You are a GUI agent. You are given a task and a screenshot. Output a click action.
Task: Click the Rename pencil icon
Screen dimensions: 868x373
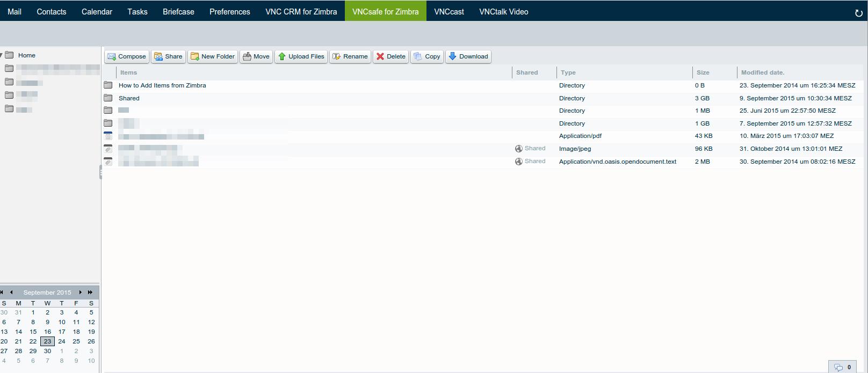[x=337, y=56]
